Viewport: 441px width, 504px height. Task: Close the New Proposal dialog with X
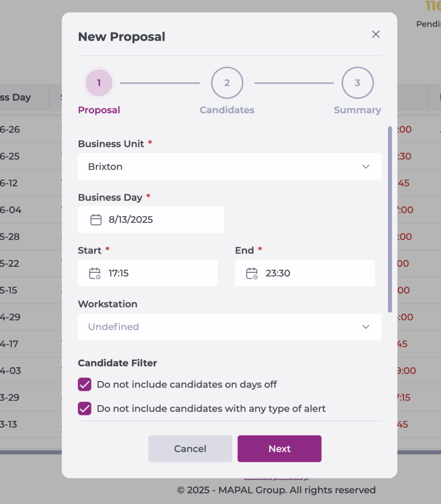click(375, 34)
